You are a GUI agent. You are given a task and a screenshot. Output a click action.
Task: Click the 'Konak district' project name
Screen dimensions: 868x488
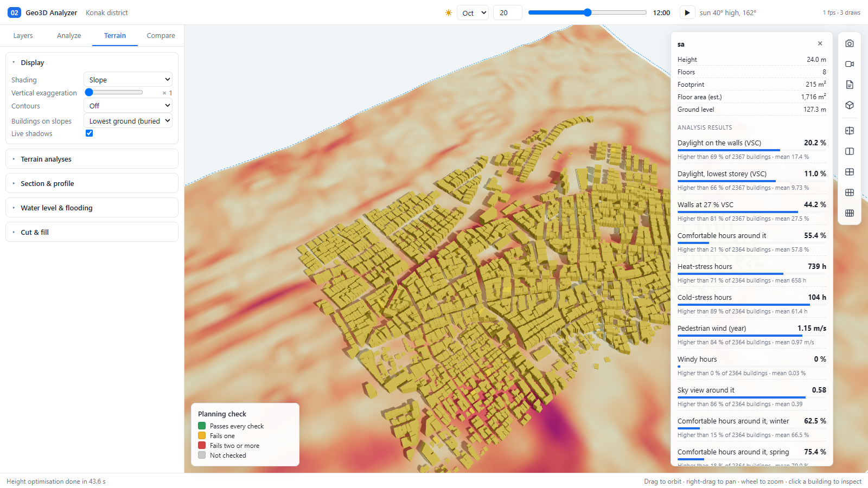click(x=107, y=12)
